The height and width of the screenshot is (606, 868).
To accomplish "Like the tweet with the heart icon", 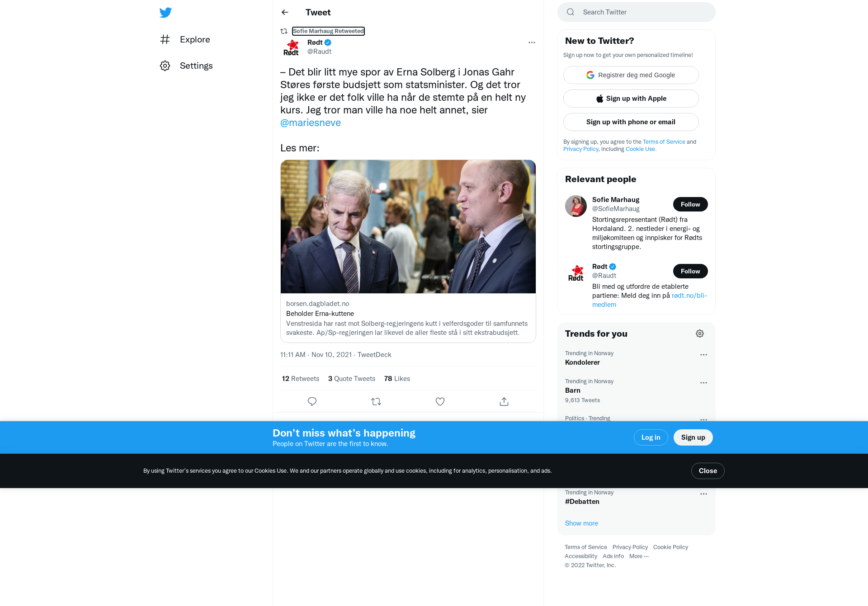I will 440,401.
